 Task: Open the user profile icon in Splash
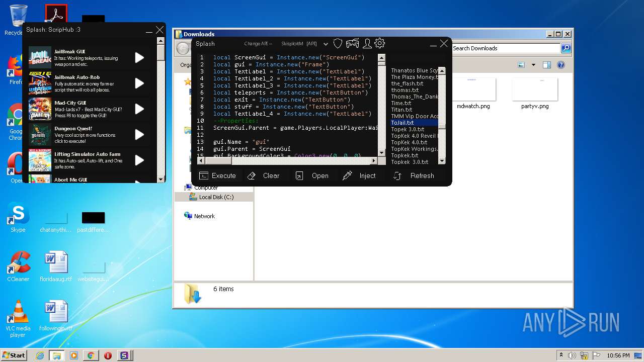click(x=367, y=44)
